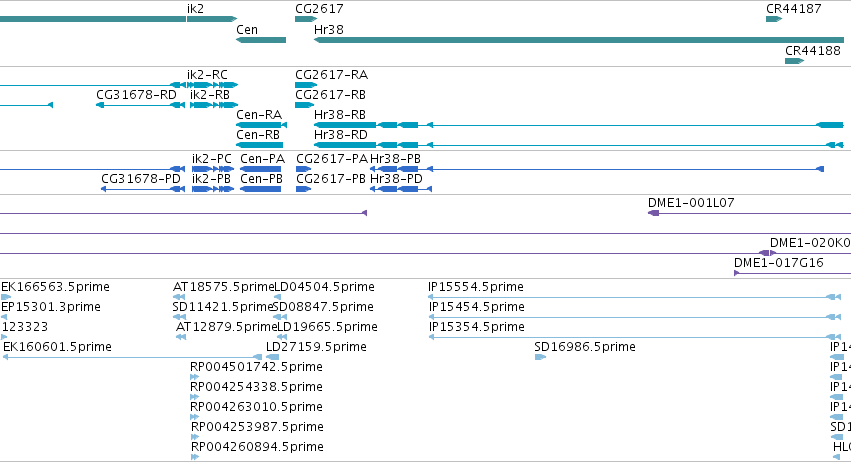Viewport: 851px width, 462px height.
Task: Click the CR44188 gene glyph
Action: click(x=794, y=61)
